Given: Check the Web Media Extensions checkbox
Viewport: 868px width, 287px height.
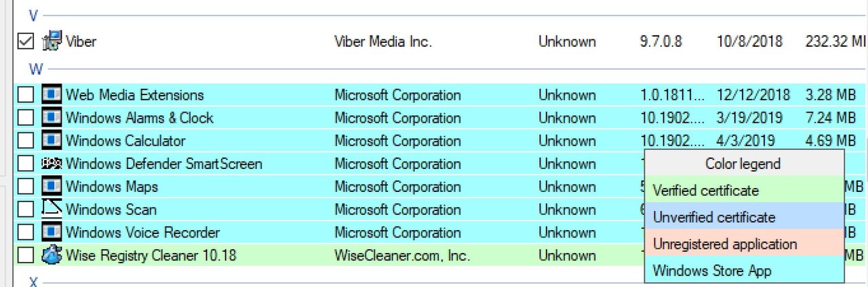Looking at the screenshot, I should [25, 95].
